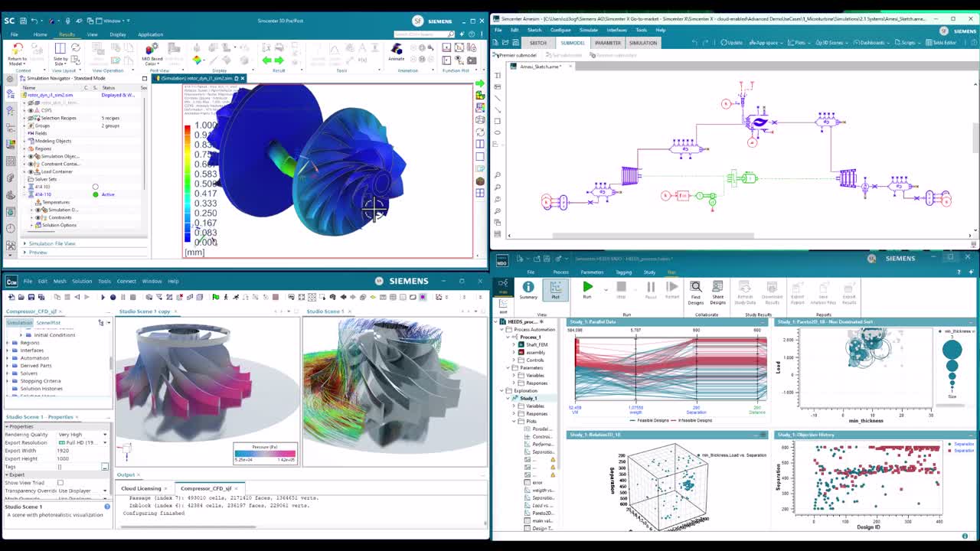The height and width of the screenshot is (551, 980).
Task: Toggle Show View Triad checkbox
Action: coord(60,483)
